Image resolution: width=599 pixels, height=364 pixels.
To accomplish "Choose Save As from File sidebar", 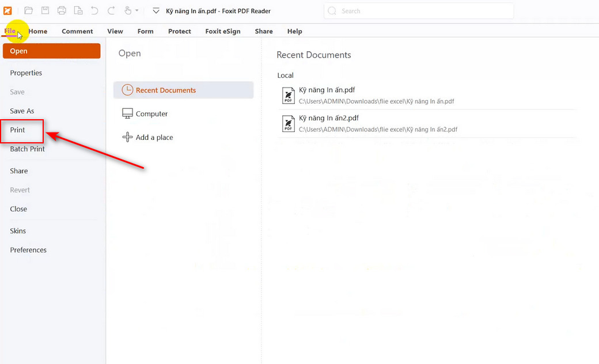I will pos(22,111).
